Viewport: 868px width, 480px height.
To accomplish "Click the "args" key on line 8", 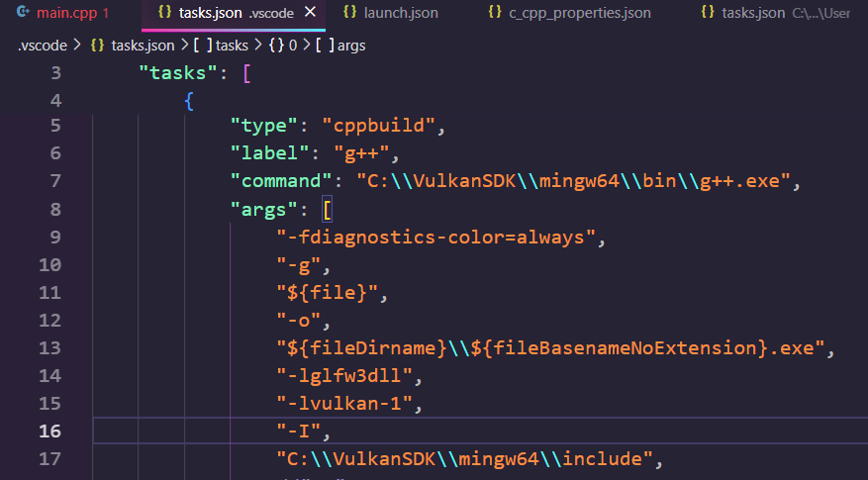I will coord(264,209).
